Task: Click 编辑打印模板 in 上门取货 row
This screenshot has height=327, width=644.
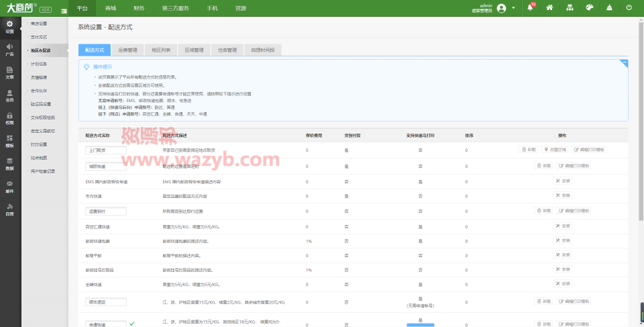Action: [x=588, y=150]
